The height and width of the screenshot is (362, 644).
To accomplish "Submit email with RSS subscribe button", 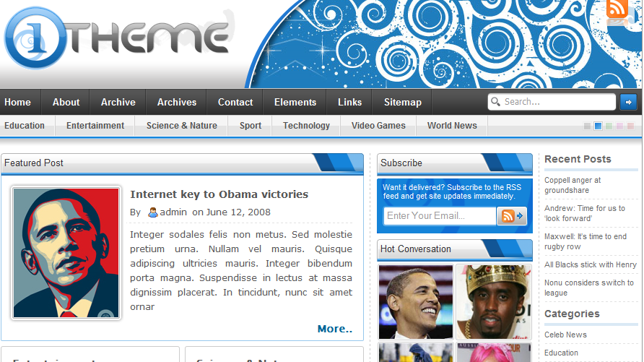I will 512,216.
